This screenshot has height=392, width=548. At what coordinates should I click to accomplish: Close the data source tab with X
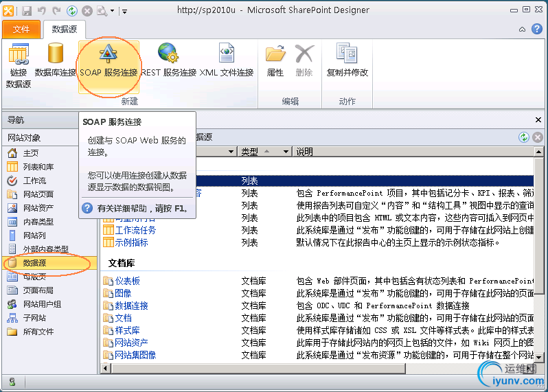(538, 120)
